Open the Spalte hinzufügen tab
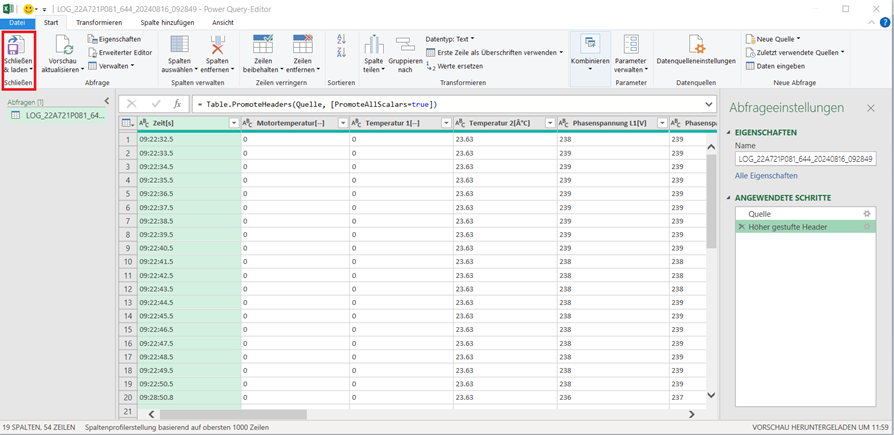The height and width of the screenshot is (435, 894). [169, 22]
